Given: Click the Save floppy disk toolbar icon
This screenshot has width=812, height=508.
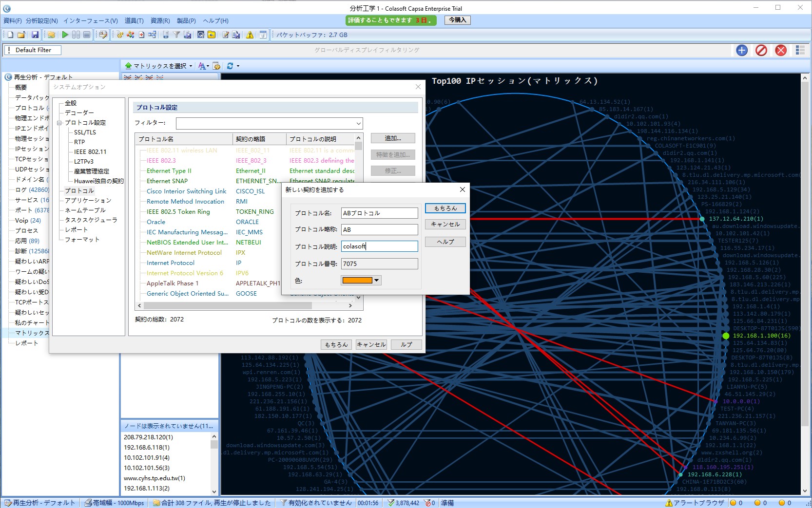Looking at the screenshot, I should point(35,35).
